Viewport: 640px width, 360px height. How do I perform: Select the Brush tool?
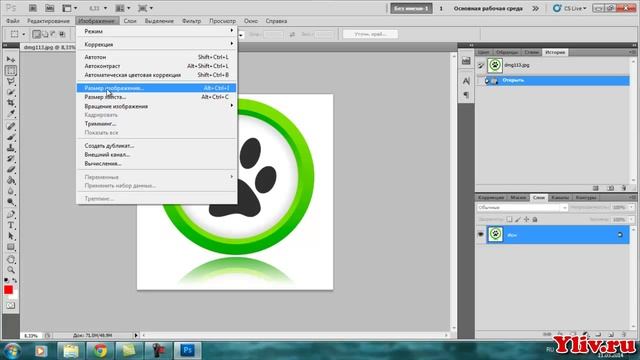tap(11, 137)
